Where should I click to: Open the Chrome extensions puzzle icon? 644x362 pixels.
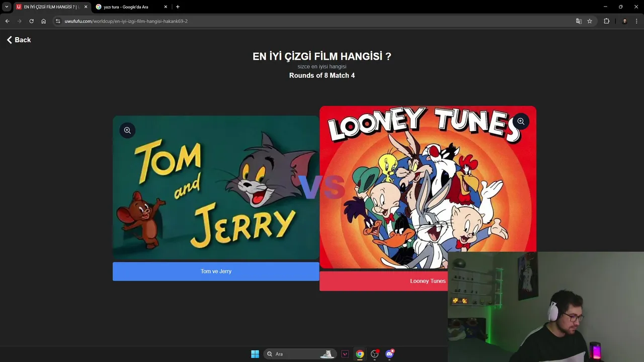606,21
